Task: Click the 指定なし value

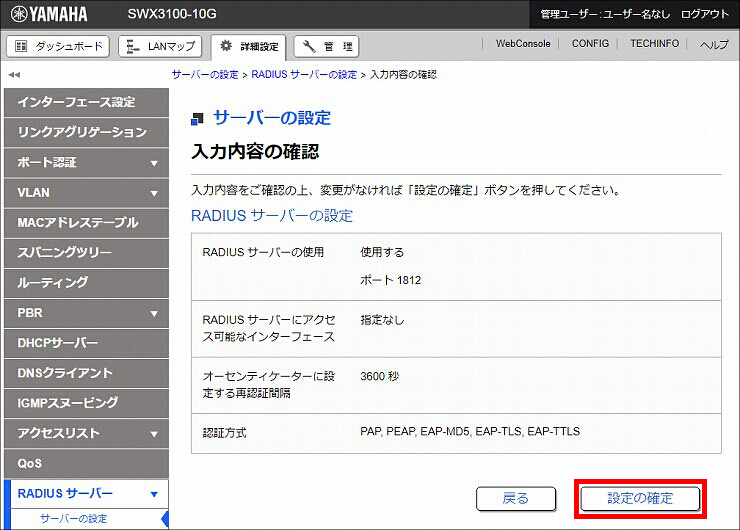Action: point(382,320)
